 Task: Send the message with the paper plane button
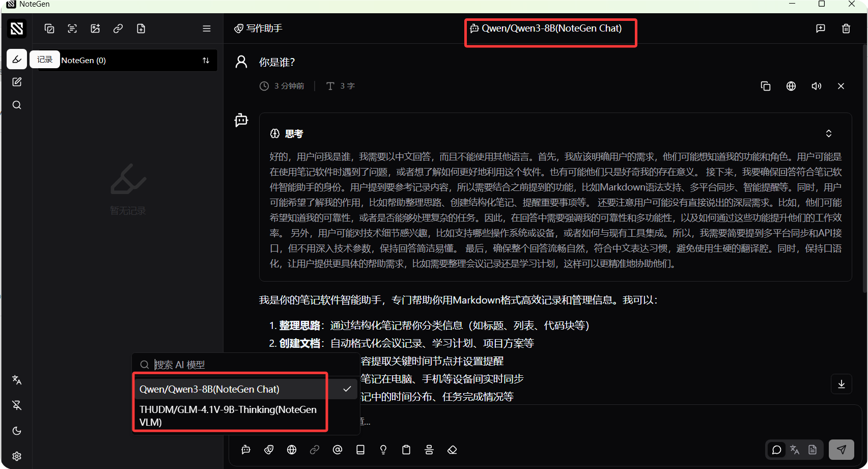[842, 450]
